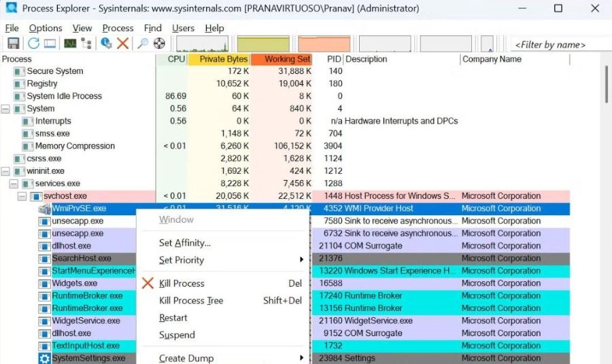
Task: Select Kill Process in context menu
Action: pyautogui.click(x=223, y=283)
